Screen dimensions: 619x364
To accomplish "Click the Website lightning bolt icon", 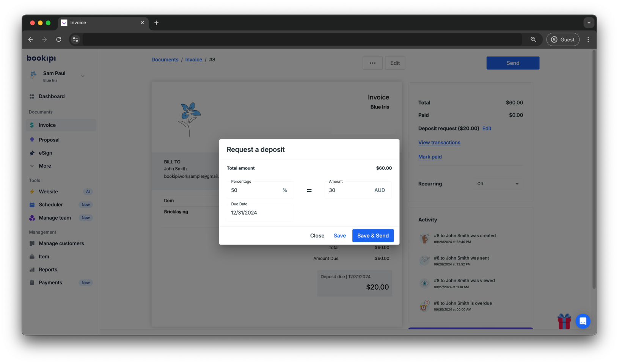I will (x=32, y=191).
